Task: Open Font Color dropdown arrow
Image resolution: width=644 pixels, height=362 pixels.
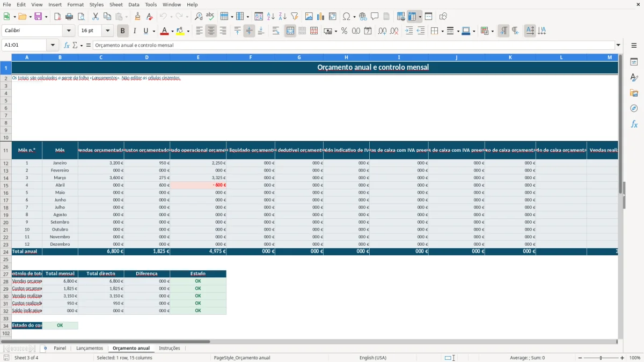Action: pyautogui.click(x=172, y=31)
